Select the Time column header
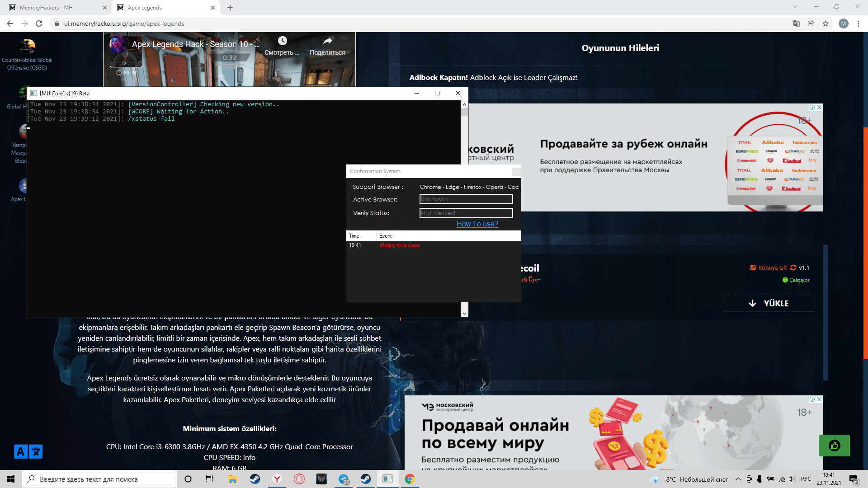The height and width of the screenshot is (488, 868). click(x=361, y=236)
